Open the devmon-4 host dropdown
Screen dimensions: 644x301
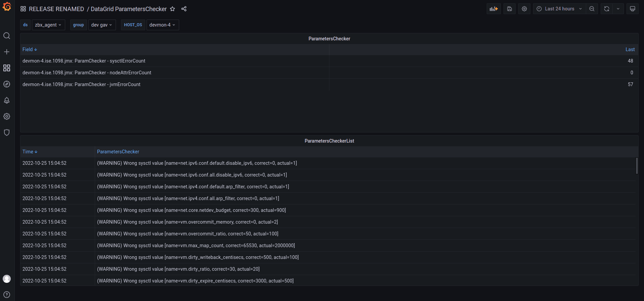click(162, 25)
